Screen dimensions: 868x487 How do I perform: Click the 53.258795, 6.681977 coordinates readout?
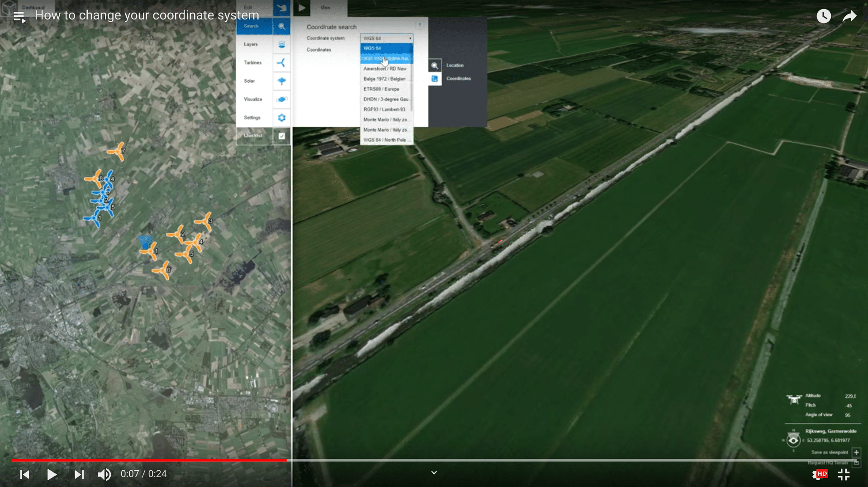point(828,440)
